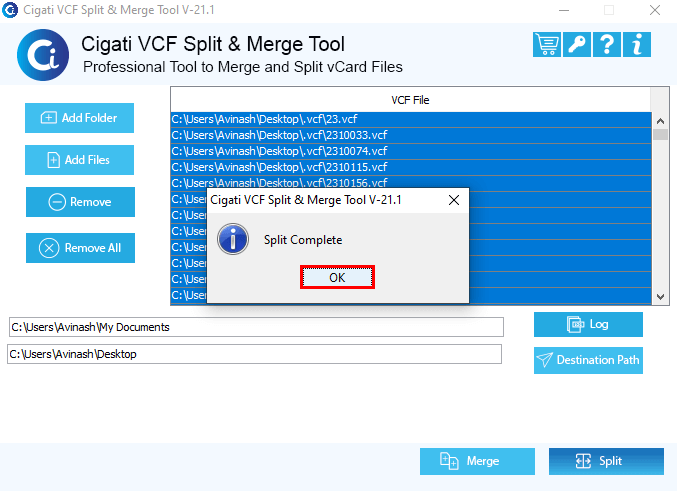Screen dimensions: 677x491
Task: Close the Split Complete dialog
Action: pos(454,200)
